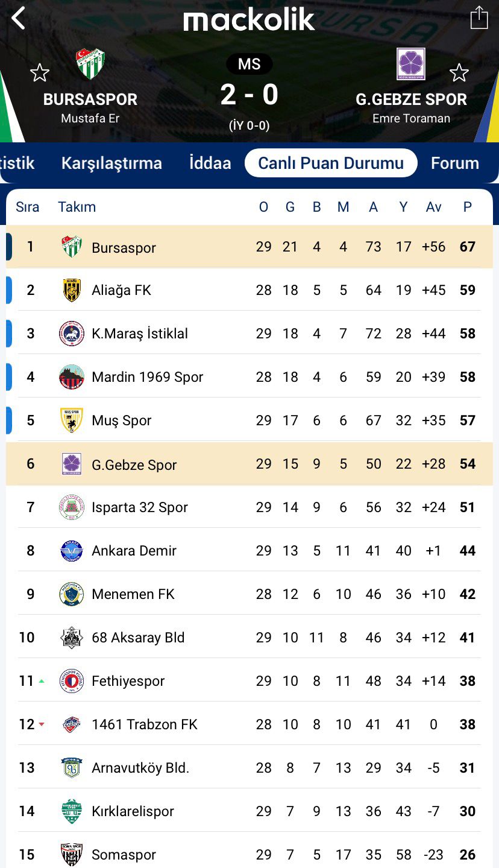Tap Ankara Demir team logo
Viewport: 499px width, 868px height.
click(x=72, y=551)
